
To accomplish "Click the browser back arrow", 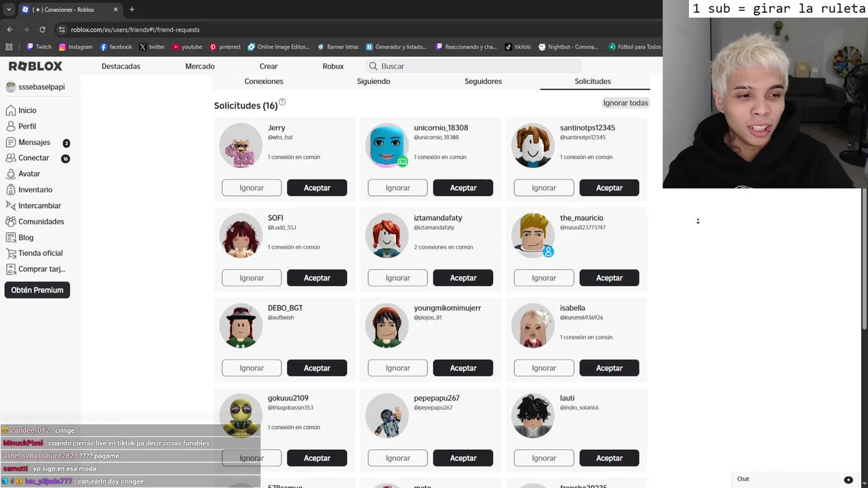I will click(x=9, y=30).
